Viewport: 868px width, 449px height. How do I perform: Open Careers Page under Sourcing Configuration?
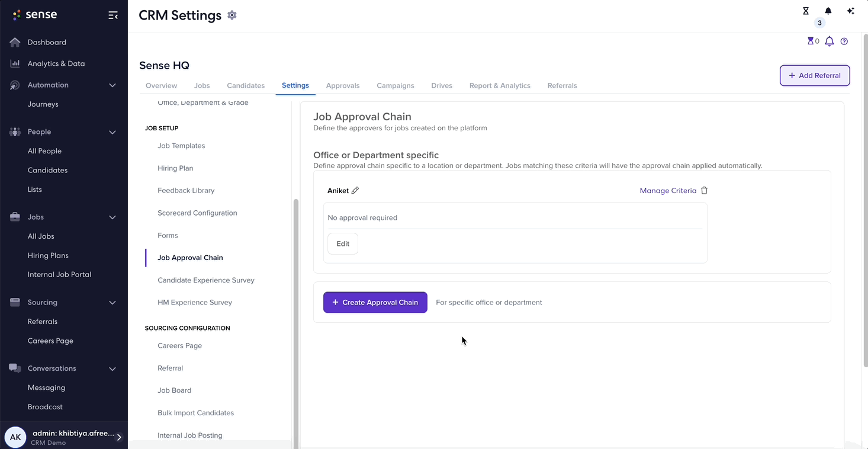pyautogui.click(x=179, y=345)
